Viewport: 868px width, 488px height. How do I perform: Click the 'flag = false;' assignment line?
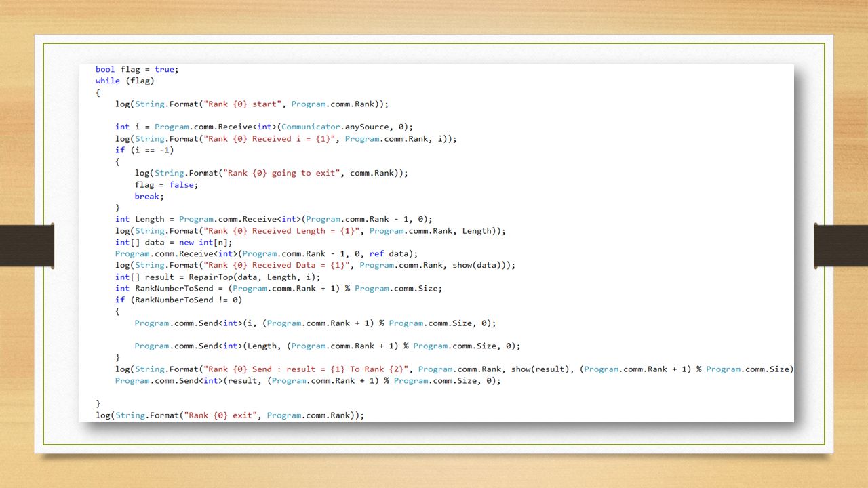coord(166,184)
